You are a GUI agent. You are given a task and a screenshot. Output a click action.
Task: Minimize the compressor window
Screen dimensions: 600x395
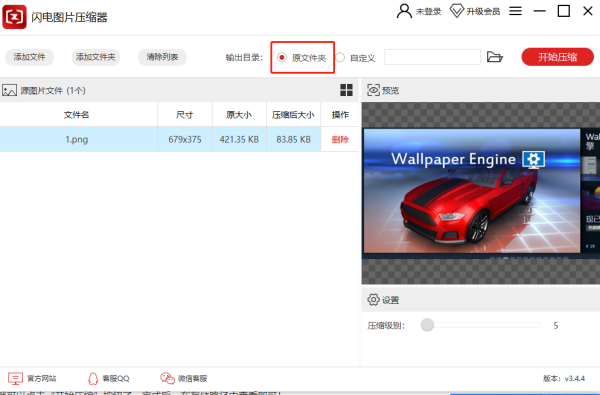(x=540, y=11)
